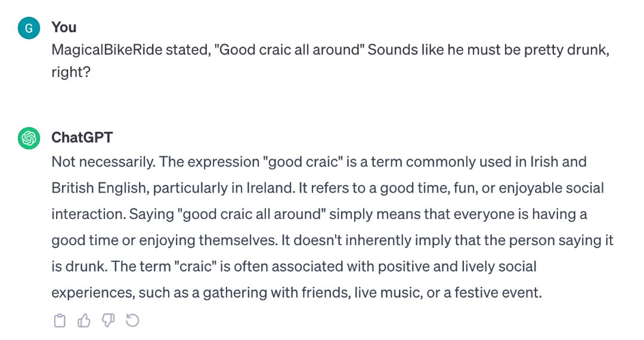
Task: Click the green ChatGPT logo avatar
Action: pyautogui.click(x=29, y=138)
